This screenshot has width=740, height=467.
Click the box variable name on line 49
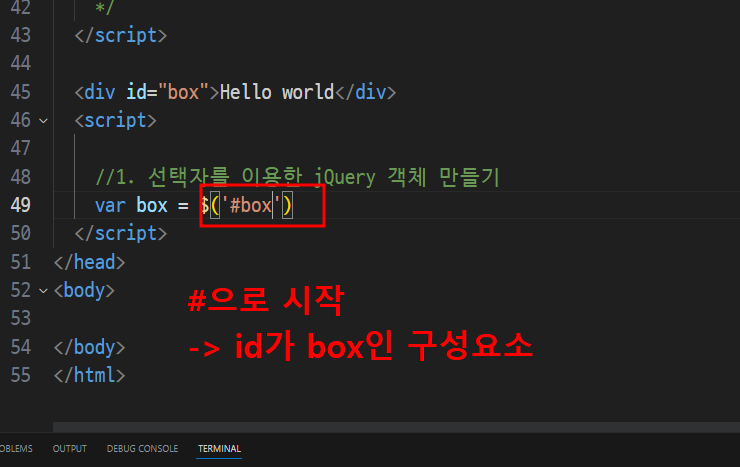point(151,206)
